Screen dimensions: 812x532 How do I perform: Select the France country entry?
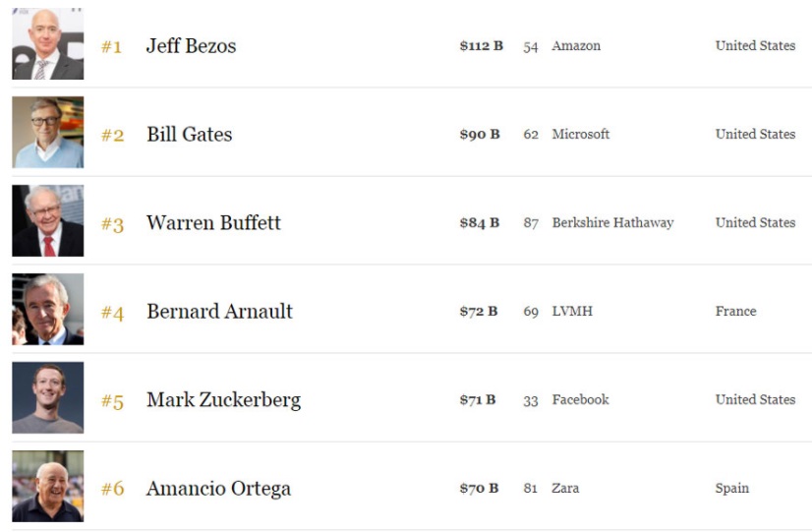coord(736,312)
